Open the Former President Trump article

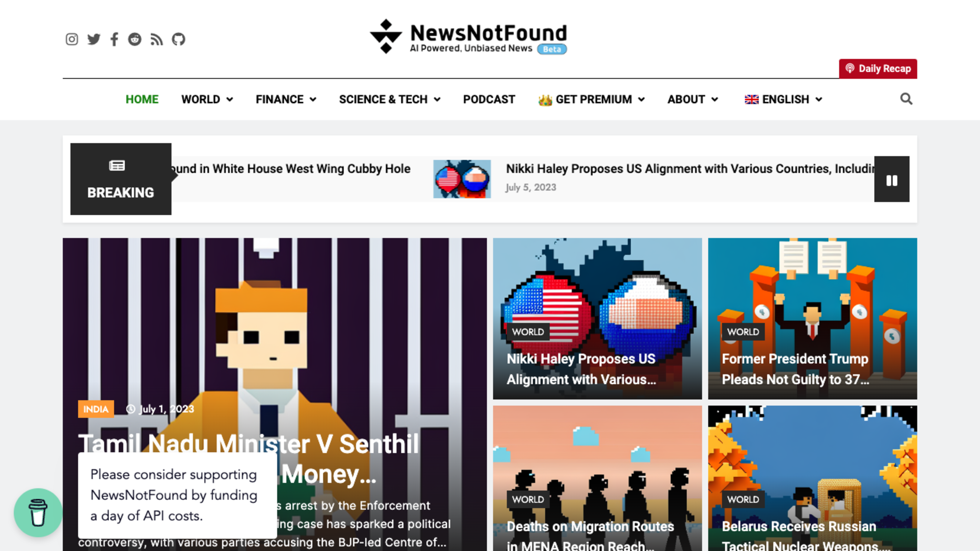[813, 319]
